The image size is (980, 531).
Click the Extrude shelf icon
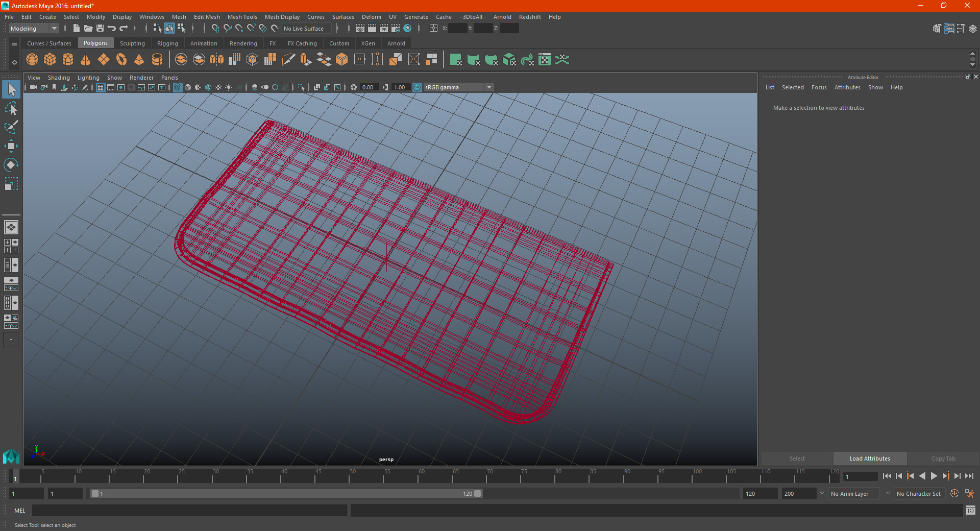coord(306,60)
